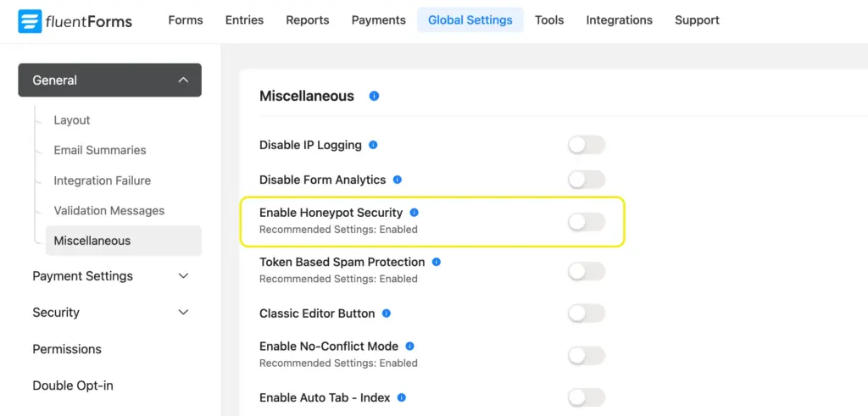
Task: Click info icon next to Disable Form Analytics
Action: pos(397,180)
